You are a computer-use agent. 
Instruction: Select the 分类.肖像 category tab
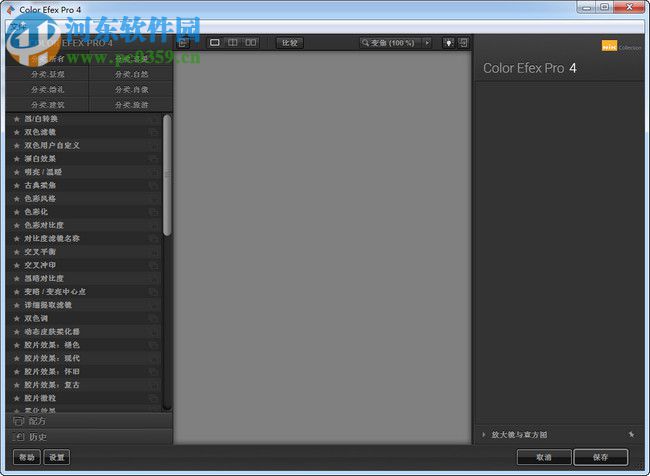131,90
